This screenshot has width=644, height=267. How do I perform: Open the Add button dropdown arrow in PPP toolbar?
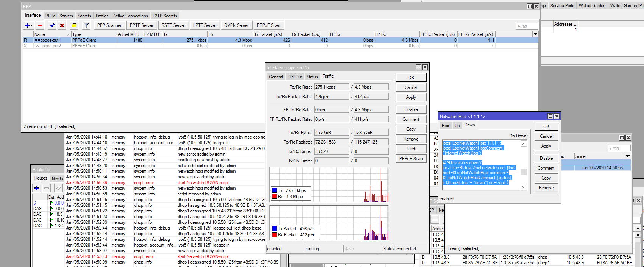point(32,25)
